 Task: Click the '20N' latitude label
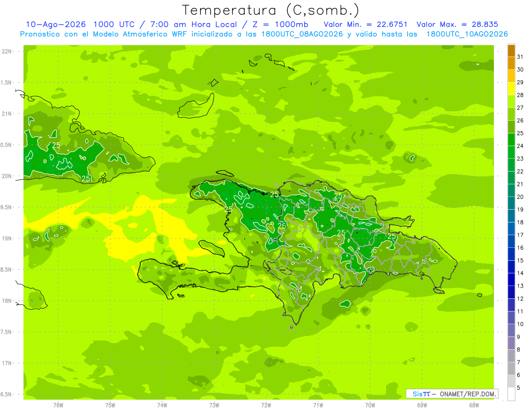coord(8,176)
